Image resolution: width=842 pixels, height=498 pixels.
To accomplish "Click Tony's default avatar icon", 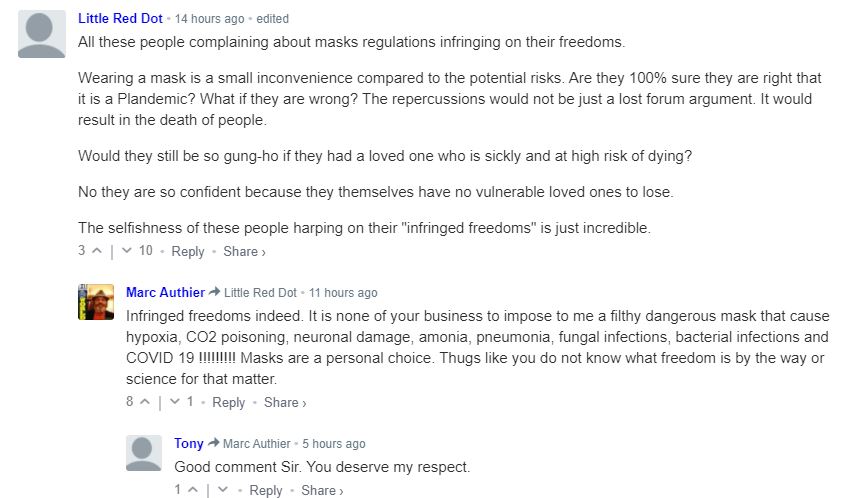I will pos(143,453).
